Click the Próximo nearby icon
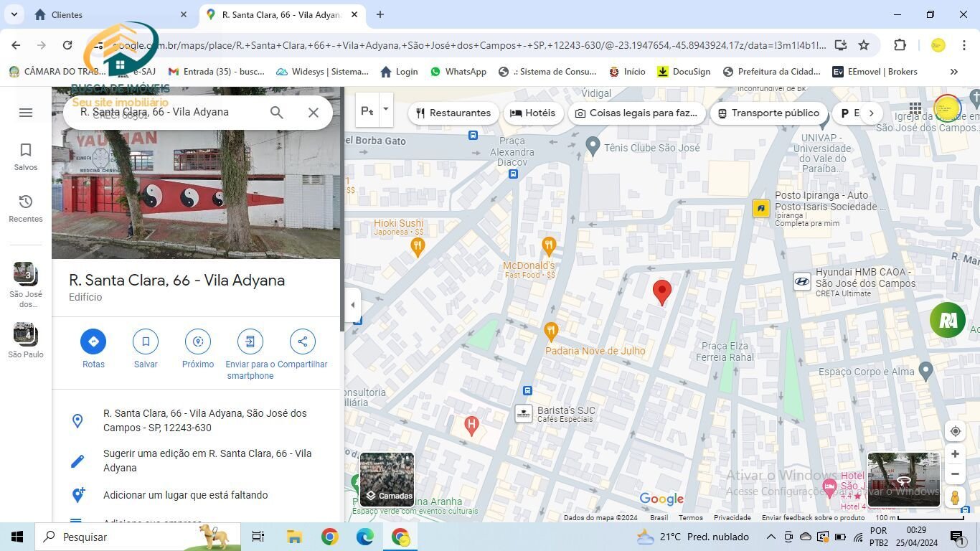Screen dimensions: 980x551 (x=198, y=342)
